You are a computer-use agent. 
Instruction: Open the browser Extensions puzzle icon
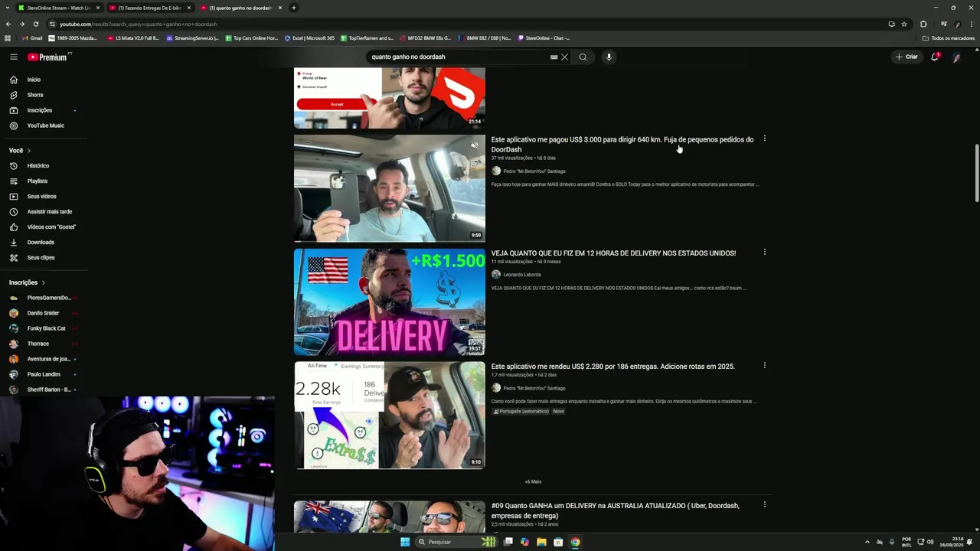pyautogui.click(x=923, y=24)
